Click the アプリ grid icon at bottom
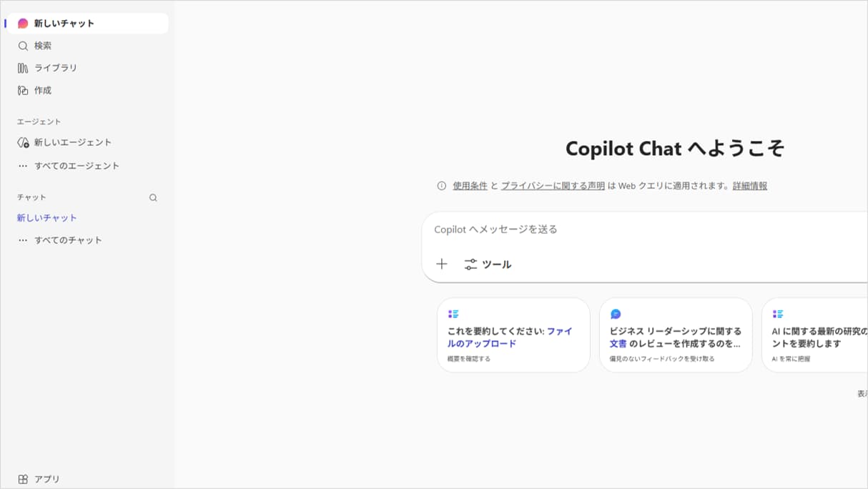The height and width of the screenshot is (489, 868). pyautogui.click(x=23, y=479)
